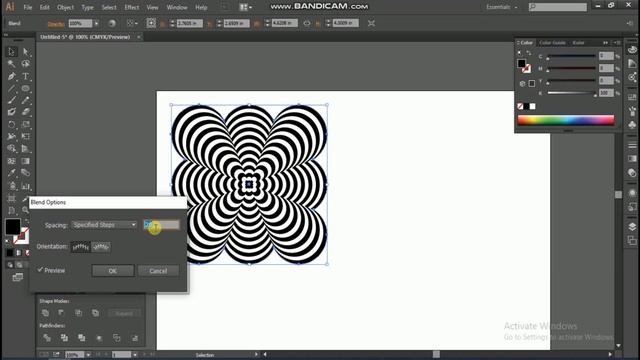Open the File menu

pos(27,7)
